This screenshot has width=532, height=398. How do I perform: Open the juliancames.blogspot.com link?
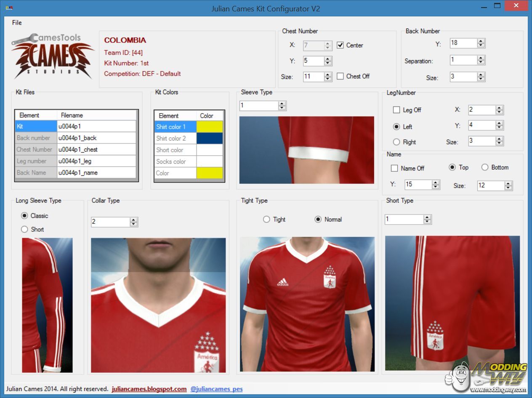149,389
